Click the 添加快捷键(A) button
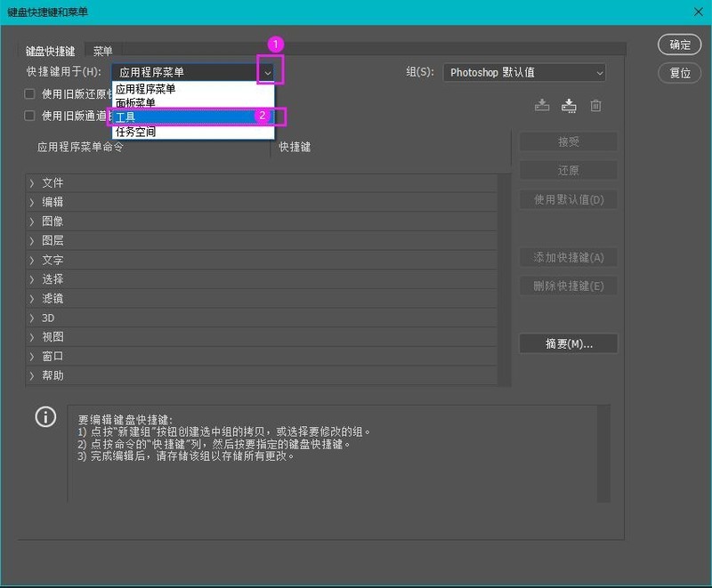This screenshot has width=712, height=588. 568,257
